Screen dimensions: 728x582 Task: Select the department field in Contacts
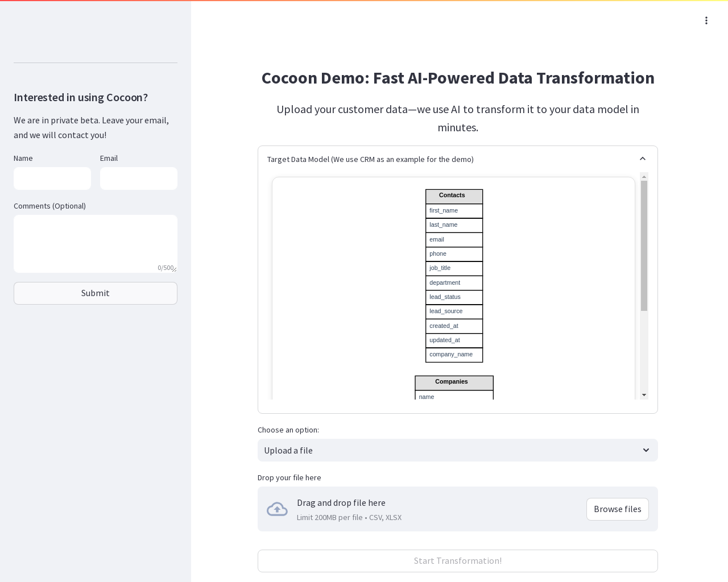point(454,283)
